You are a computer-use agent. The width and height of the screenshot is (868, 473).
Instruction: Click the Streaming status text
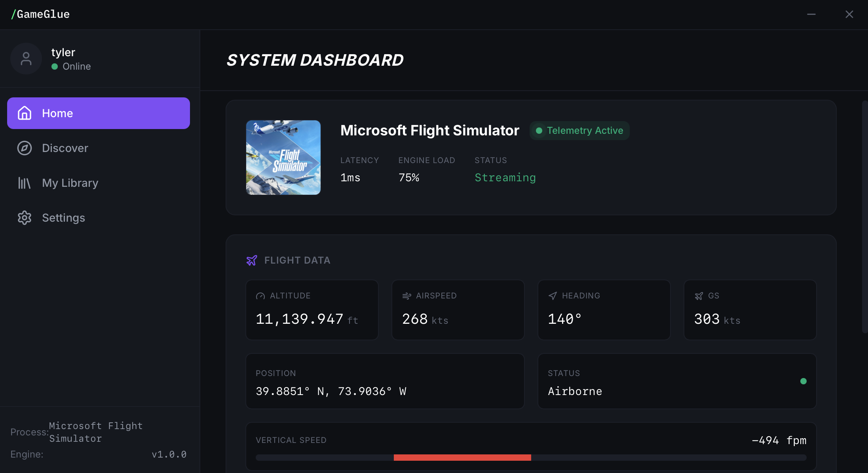click(505, 178)
